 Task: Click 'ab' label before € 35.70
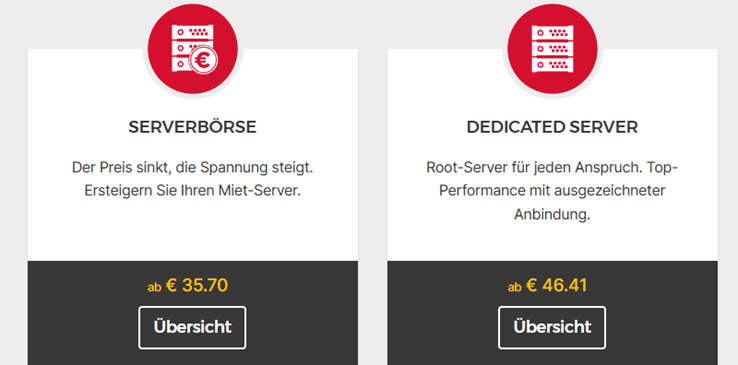[154, 287]
